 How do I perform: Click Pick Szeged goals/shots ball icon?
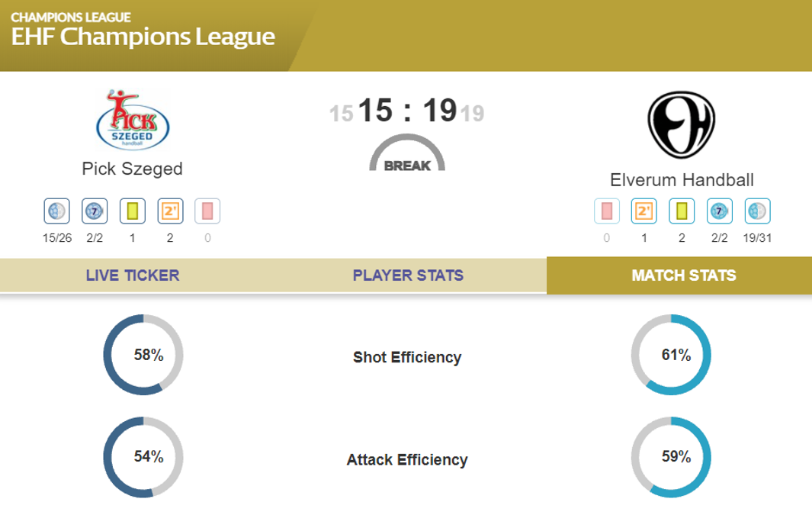57,211
